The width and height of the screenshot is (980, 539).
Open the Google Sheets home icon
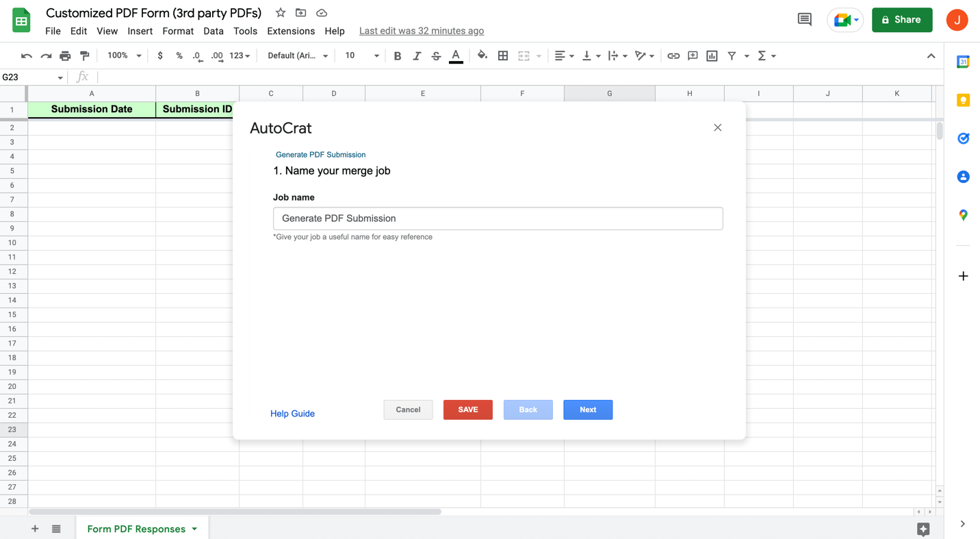pos(21,21)
